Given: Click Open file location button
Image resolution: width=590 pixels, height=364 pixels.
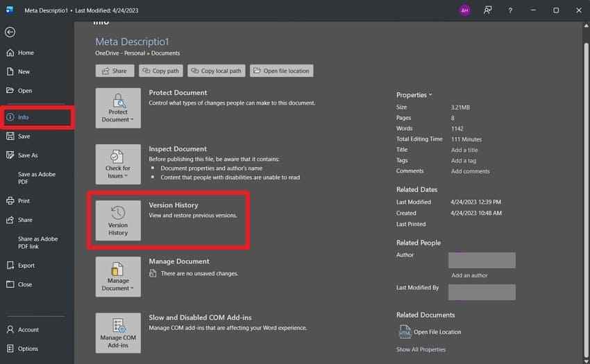Looking at the screenshot, I should pos(281,71).
